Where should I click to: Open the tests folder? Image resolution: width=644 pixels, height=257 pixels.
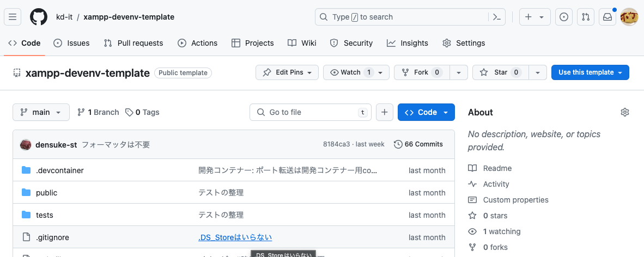click(44, 215)
